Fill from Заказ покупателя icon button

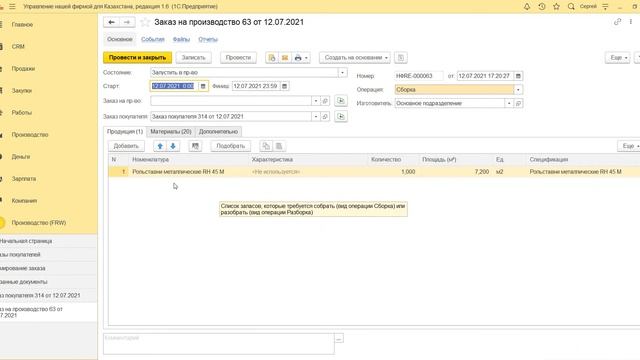(x=341, y=116)
